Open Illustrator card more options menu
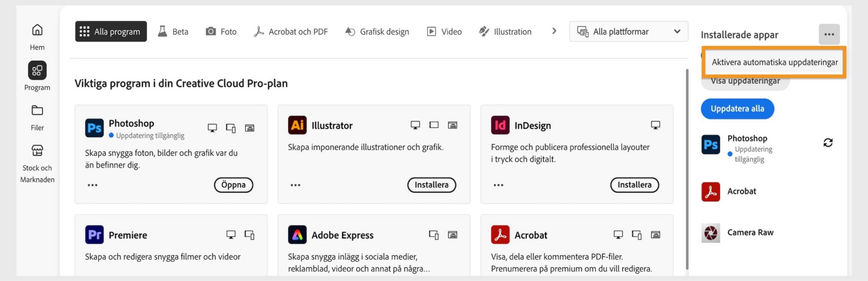This screenshot has width=868, height=281. coord(295,185)
